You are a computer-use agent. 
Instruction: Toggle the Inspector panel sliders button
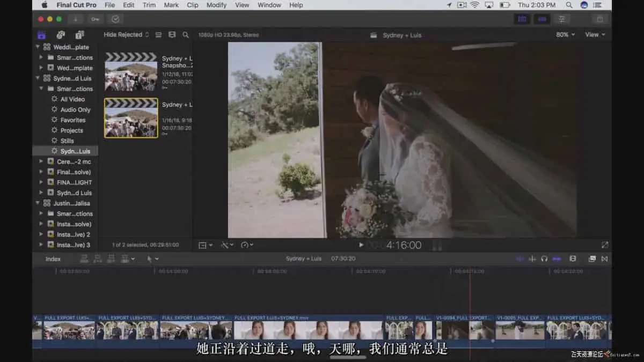click(562, 19)
